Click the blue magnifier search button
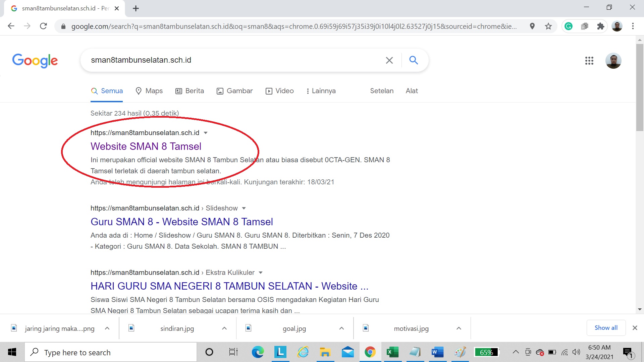The height and width of the screenshot is (362, 644). (414, 60)
